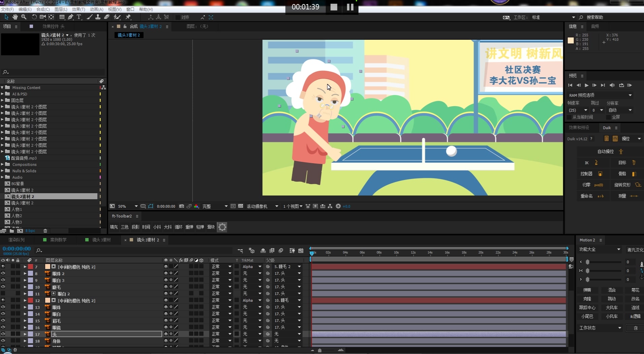Select the Hand tool
644x354 pixels.
coord(15,17)
